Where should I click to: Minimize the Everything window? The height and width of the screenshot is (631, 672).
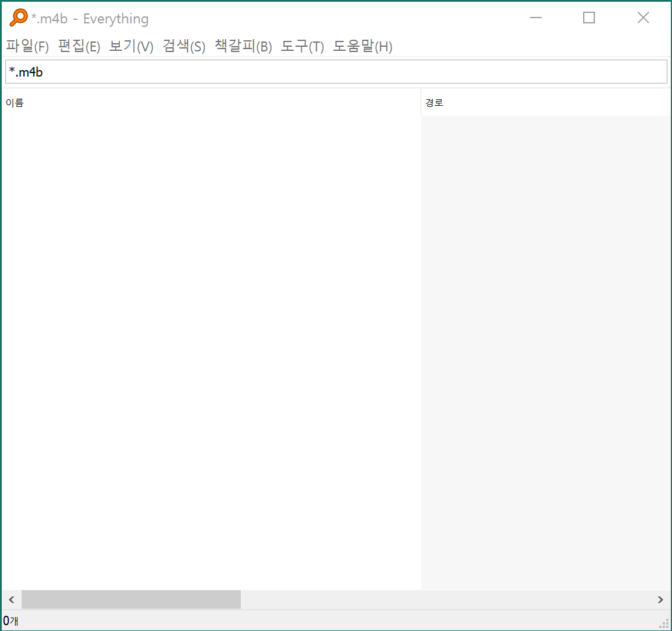click(x=536, y=18)
